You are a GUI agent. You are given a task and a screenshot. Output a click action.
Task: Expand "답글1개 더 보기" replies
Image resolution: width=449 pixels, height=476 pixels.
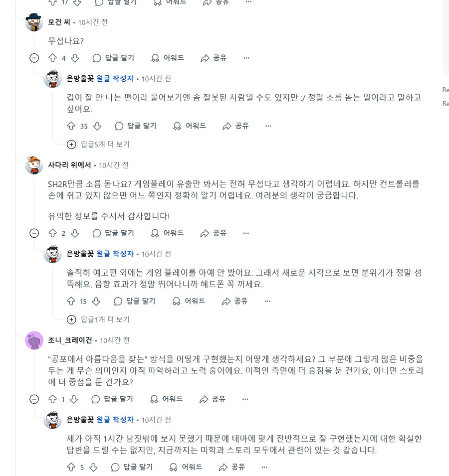(x=99, y=319)
